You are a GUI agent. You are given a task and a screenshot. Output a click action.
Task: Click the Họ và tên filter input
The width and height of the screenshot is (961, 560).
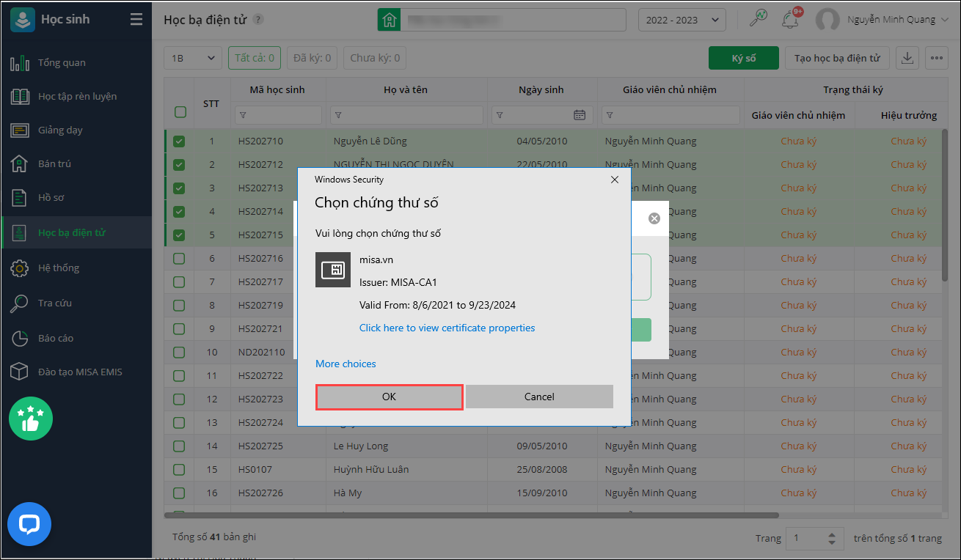coord(406,115)
